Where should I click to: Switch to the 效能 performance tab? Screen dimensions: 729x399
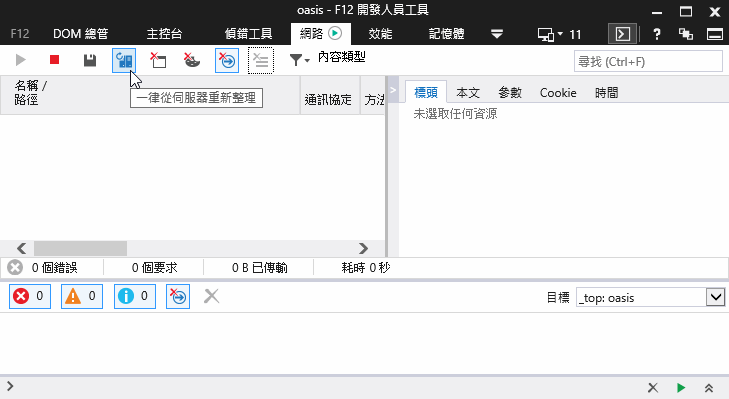click(380, 34)
